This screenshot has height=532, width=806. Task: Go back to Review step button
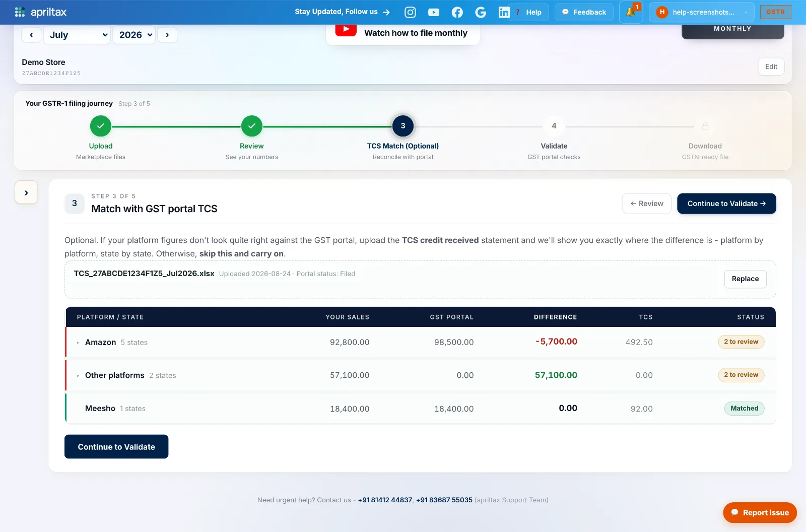pos(647,204)
